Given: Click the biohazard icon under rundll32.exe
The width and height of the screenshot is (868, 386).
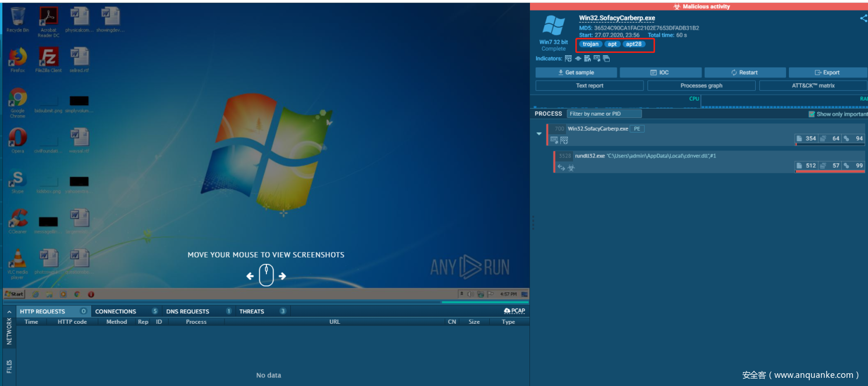Looking at the screenshot, I should pos(571,167).
